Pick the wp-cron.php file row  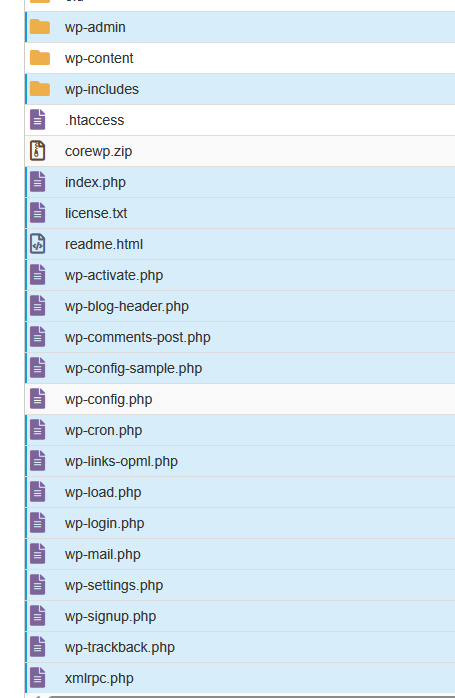(x=240, y=430)
